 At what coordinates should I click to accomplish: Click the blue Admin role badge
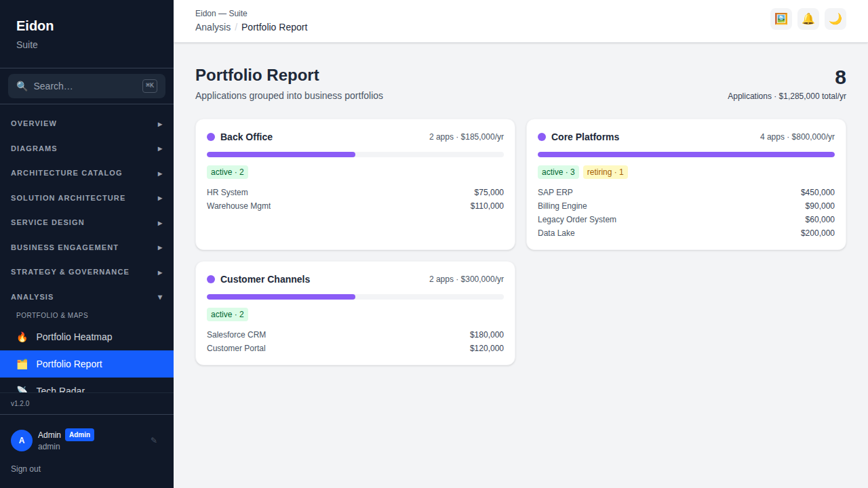pos(79,434)
